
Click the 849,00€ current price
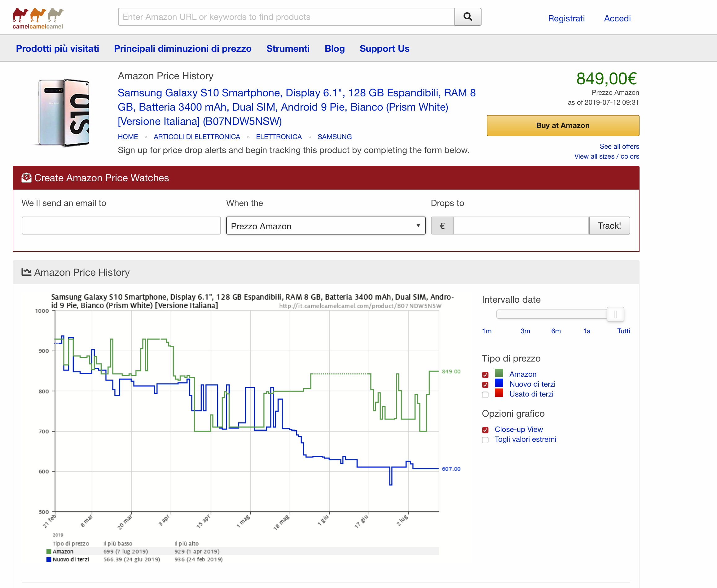(x=607, y=79)
